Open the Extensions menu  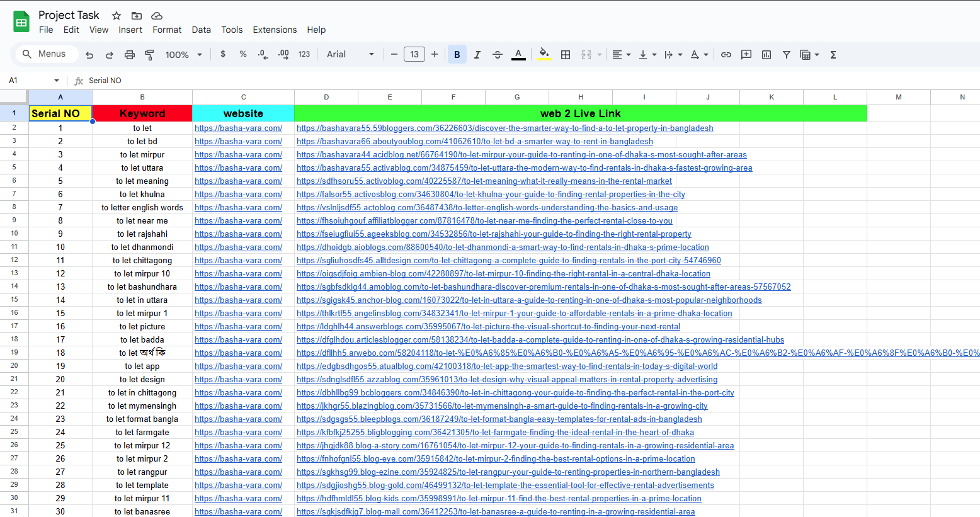[275, 30]
